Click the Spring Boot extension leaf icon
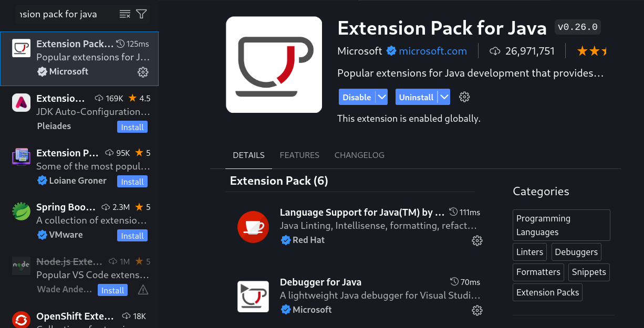The height and width of the screenshot is (328, 644). 21,211
